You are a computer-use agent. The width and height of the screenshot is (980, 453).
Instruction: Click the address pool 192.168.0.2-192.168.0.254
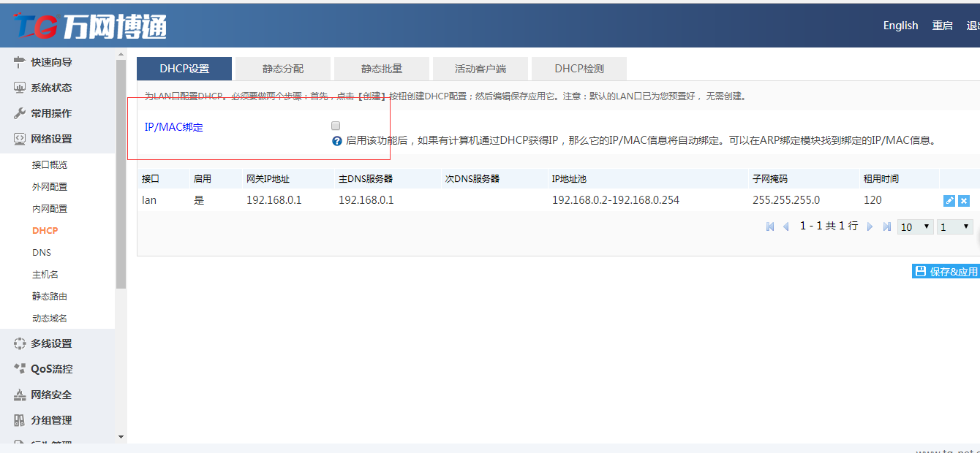616,200
